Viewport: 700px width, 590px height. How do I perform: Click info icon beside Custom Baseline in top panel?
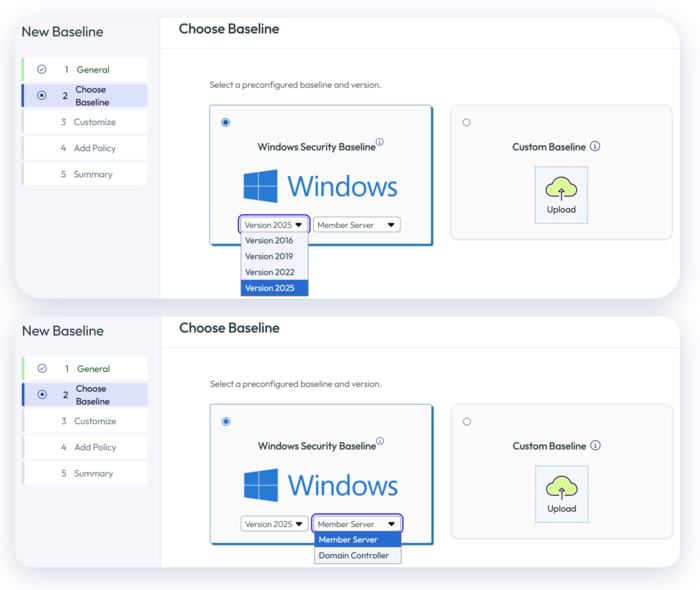click(595, 146)
